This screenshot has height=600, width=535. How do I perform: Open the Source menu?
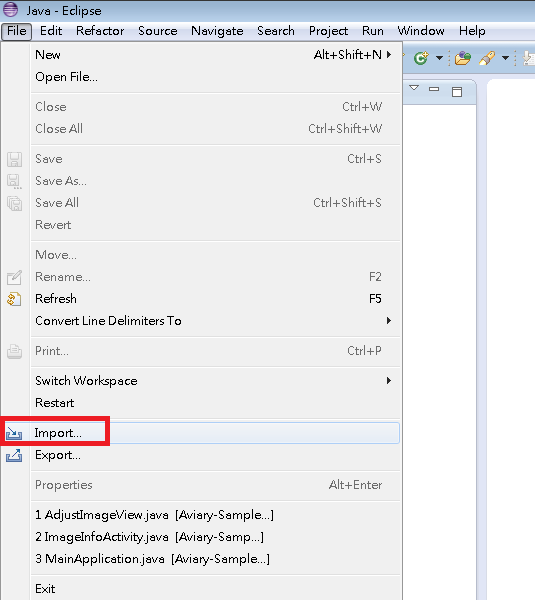click(158, 31)
